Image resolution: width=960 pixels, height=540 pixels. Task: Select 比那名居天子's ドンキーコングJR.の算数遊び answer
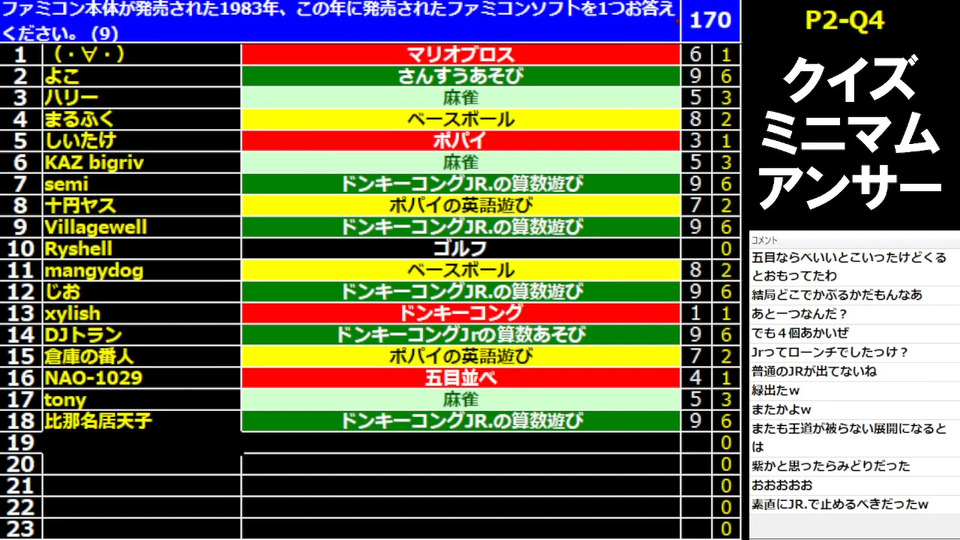(460, 421)
